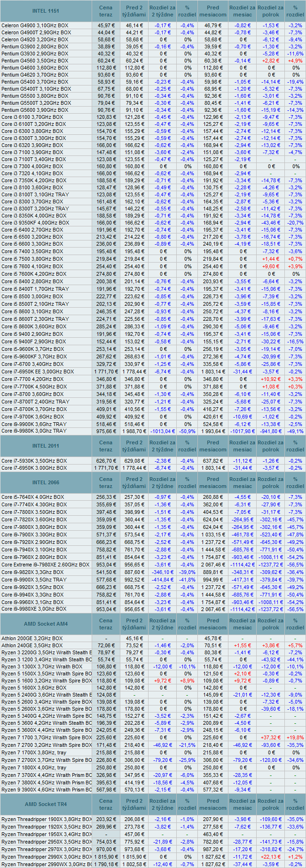Click the +9,60 € value in i5 7600 row
The width and height of the screenshot is (306, 868).
click(271, 266)
